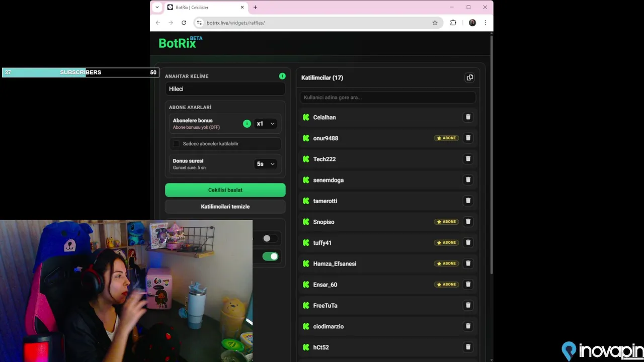Remove Hamza_Efsanesi with trash icon
The width and height of the screenshot is (644, 362).
(468, 263)
